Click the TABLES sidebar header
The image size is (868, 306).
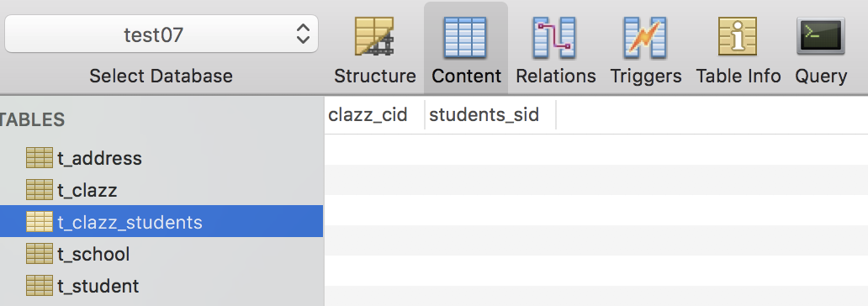[32, 119]
